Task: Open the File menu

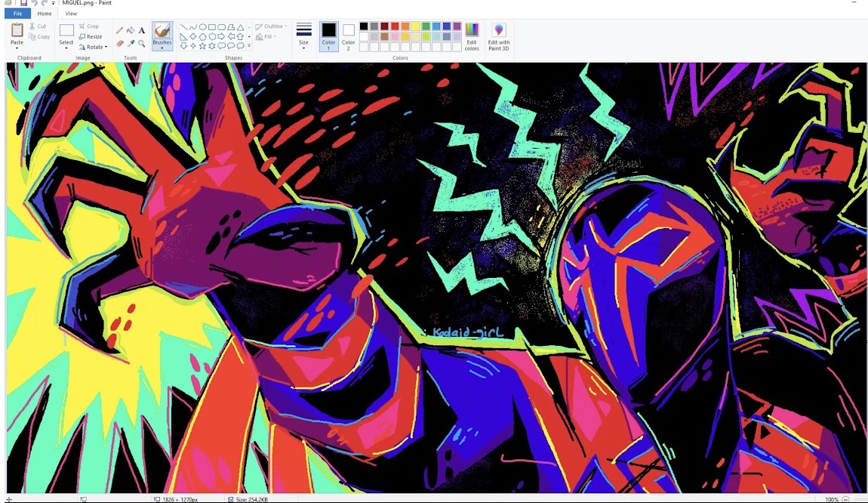Action: point(17,14)
